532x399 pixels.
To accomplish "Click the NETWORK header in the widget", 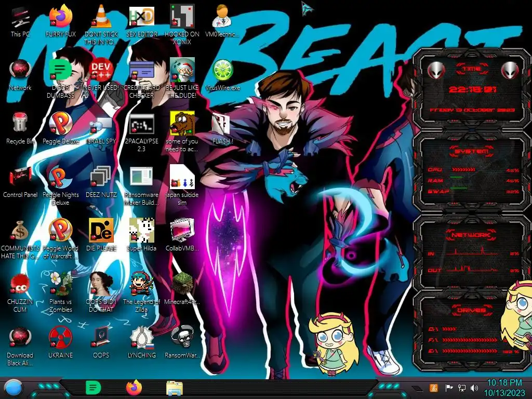I will click(x=471, y=234).
